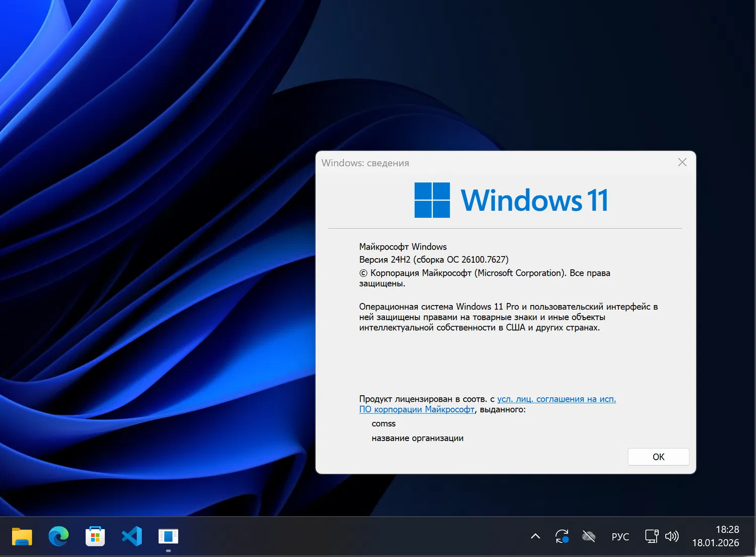
Task: Open the Microsoft Store app
Action: [95, 536]
